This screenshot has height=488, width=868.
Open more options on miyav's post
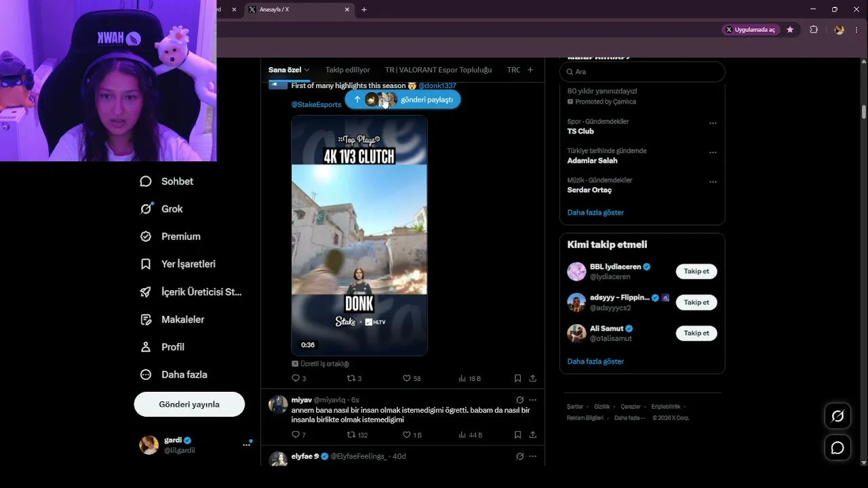[533, 400]
